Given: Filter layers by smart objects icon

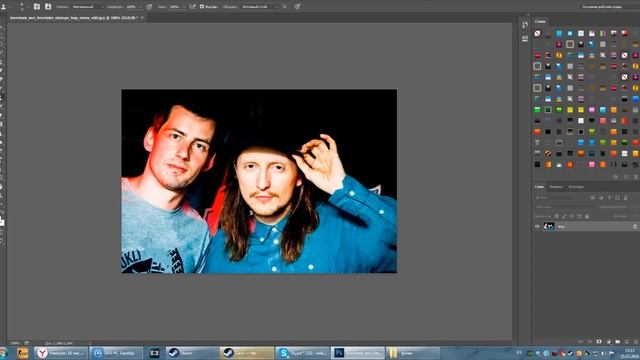Looking at the screenshot, I should [626, 198].
